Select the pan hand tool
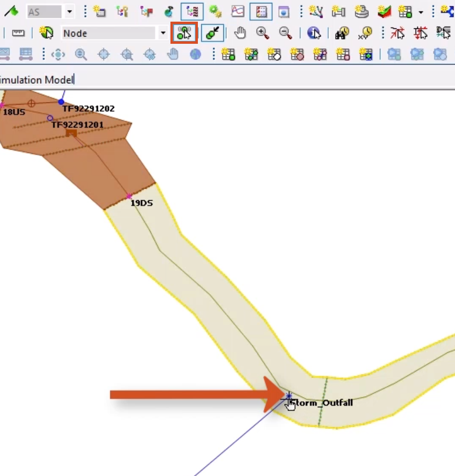This screenshot has width=455, height=476. point(240,33)
